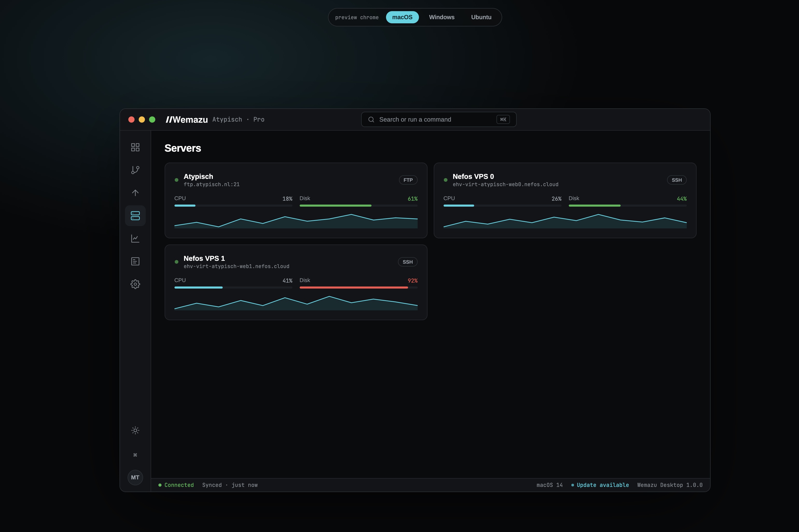The image size is (799, 532).
Task: Click the Wemazu Desktop 1.0.0 version text
Action: coord(670,485)
